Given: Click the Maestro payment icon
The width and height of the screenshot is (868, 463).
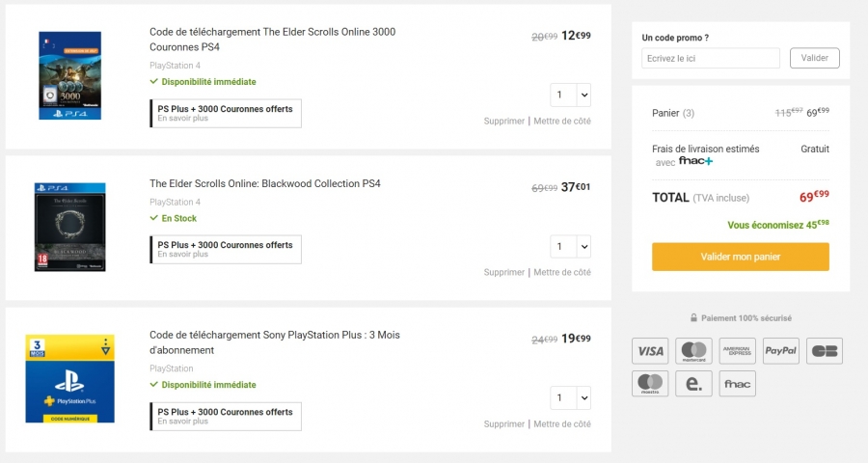Looking at the screenshot, I should point(650,383).
